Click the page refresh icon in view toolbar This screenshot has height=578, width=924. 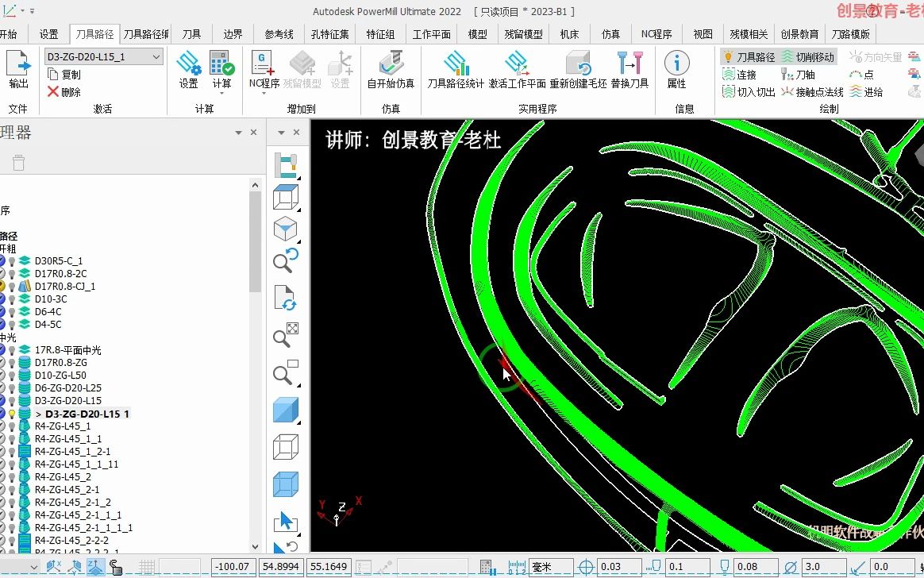click(286, 298)
